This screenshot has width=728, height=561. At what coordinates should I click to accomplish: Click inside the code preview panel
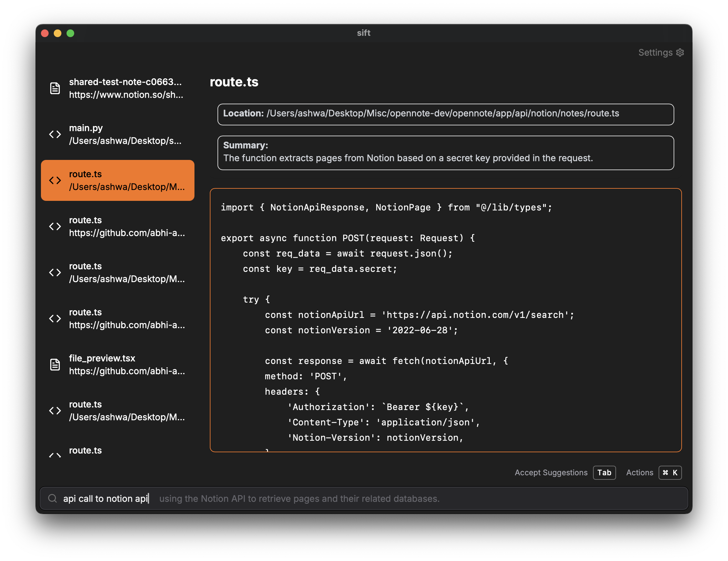(x=446, y=320)
